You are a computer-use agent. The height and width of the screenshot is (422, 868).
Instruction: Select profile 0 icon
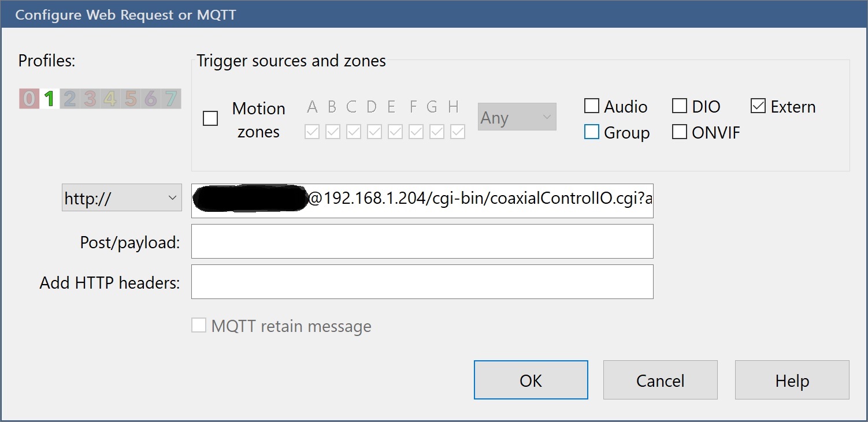tap(29, 99)
